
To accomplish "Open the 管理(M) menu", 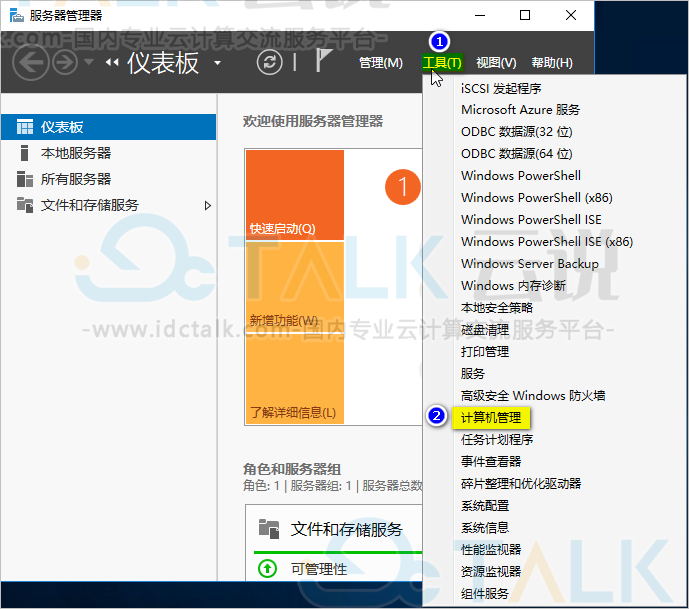I will 381,63.
